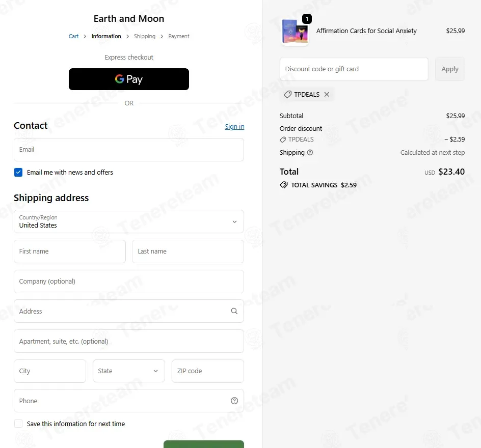This screenshot has height=448, width=481.
Task: Click item quantity badge on product
Action: coord(307,19)
